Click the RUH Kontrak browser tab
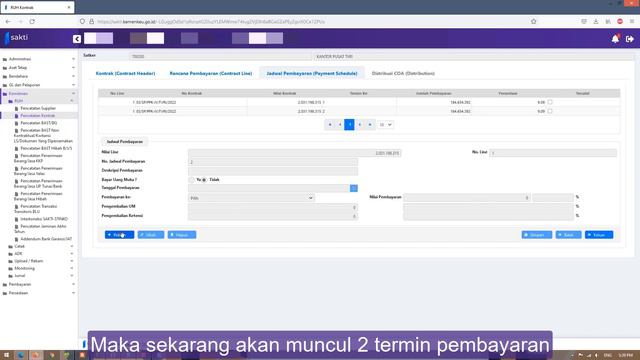 coord(37,7)
